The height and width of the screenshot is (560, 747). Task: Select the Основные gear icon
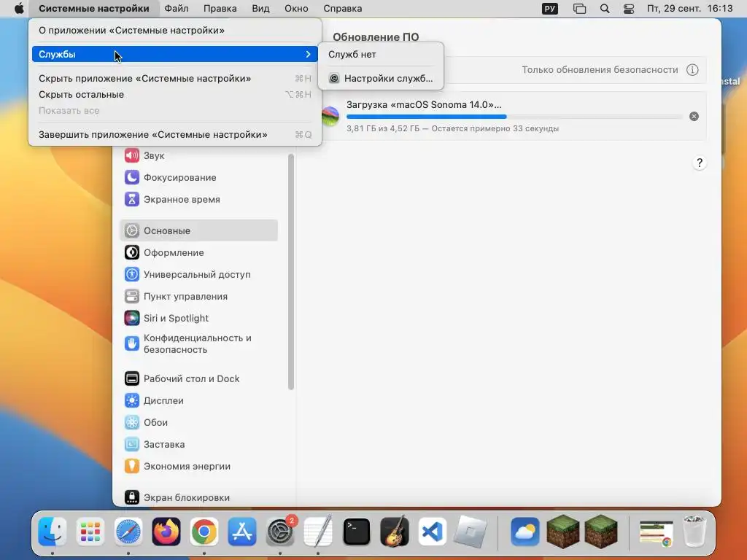(132, 231)
